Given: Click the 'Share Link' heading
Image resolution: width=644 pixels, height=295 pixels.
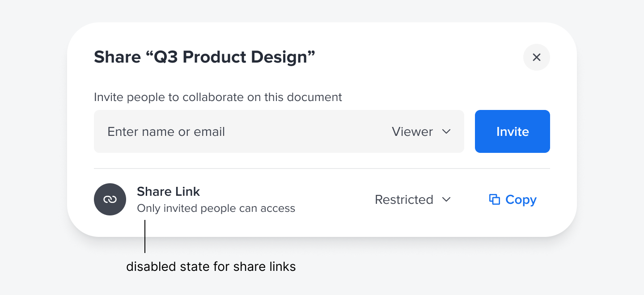Looking at the screenshot, I should click(x=168, y=191).
